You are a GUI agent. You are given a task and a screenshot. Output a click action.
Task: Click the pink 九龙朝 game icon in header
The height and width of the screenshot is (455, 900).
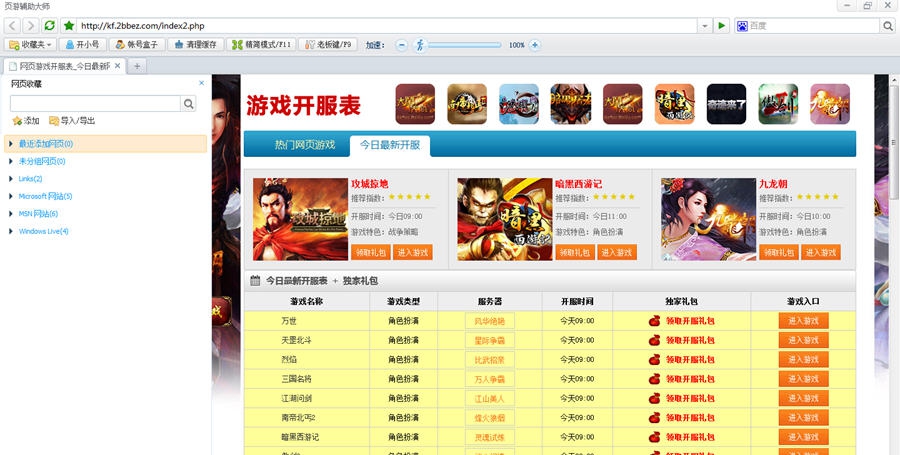pos(830,104)
